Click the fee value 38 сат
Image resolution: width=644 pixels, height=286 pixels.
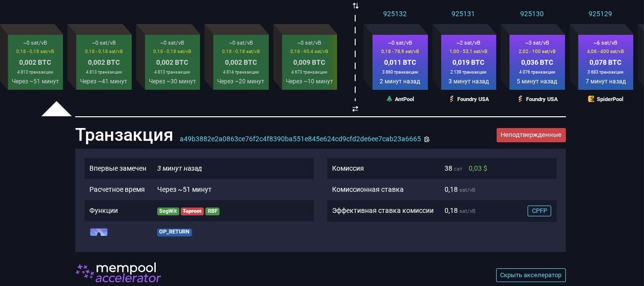(x=453, y=168)
